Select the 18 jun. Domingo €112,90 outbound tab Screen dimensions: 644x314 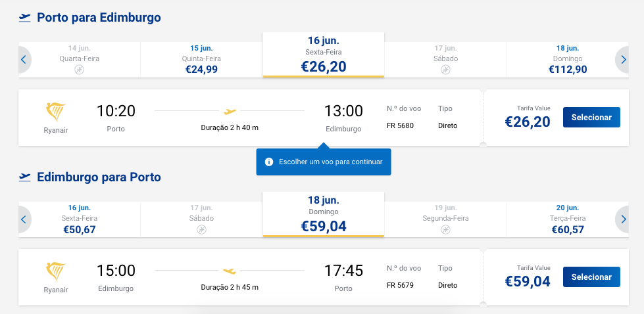point(568,60)
